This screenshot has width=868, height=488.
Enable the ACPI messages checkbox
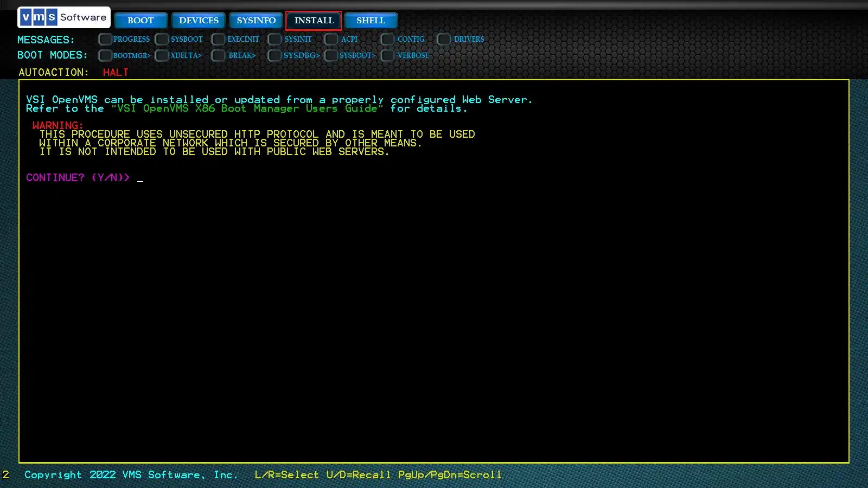coord(331,39)
